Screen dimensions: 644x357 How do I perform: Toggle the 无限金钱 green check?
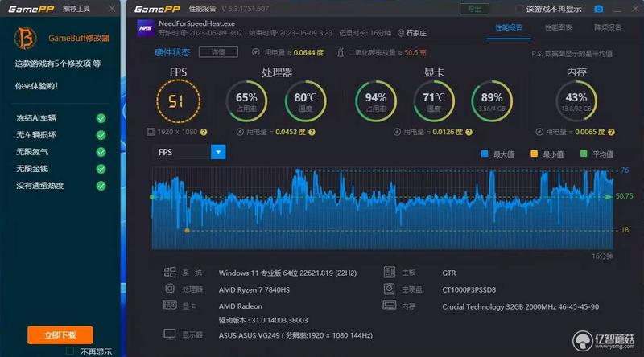pos(101,169)
